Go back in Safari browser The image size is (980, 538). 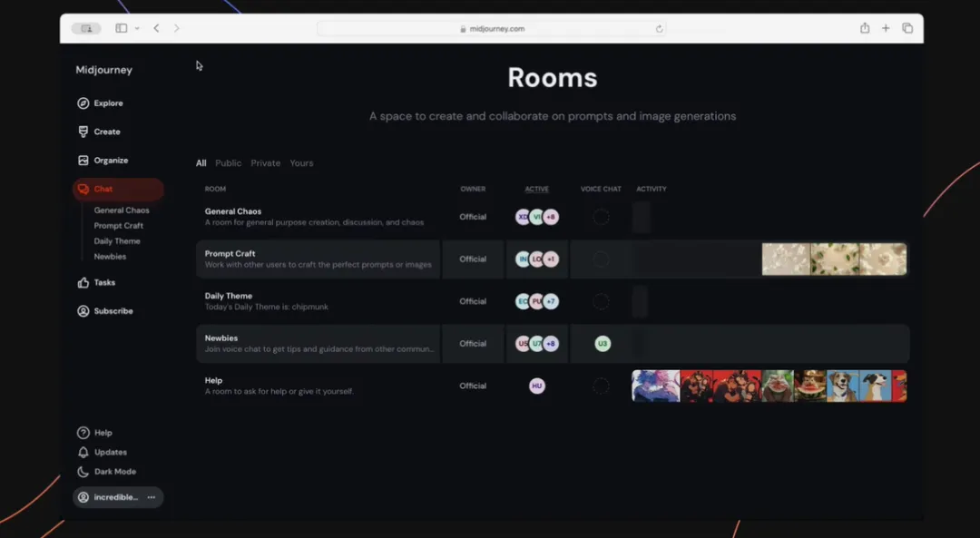tap(156, 28)
